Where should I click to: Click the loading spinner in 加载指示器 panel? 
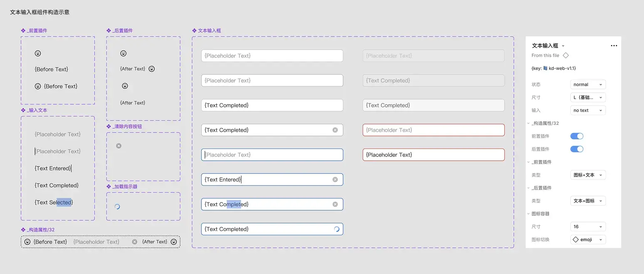117,206
